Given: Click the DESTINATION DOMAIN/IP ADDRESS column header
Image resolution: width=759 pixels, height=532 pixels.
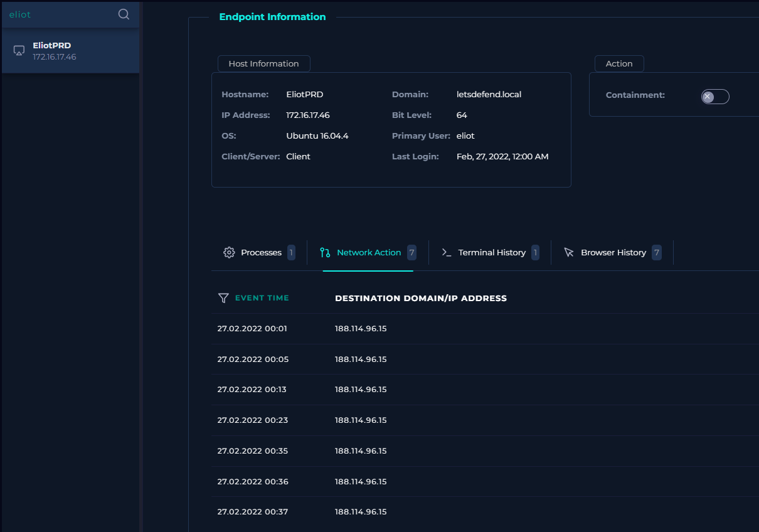Looking at the screenshot, I should (421, 298).
